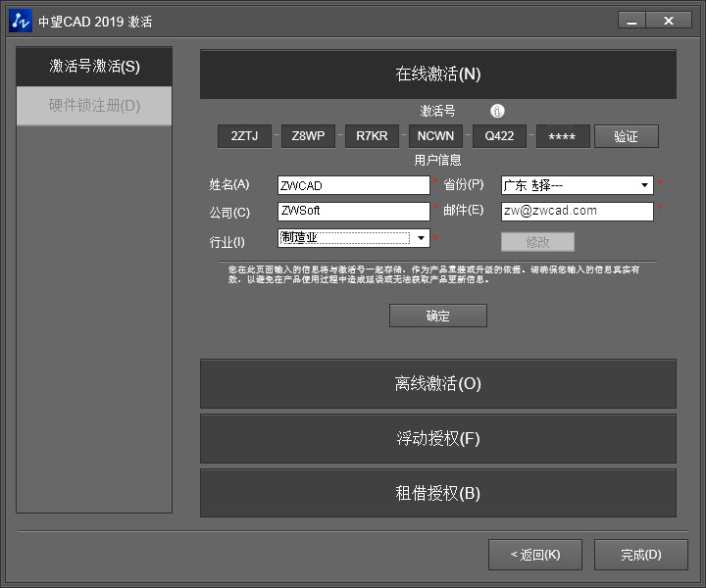Viewport: 706px width, 588px height.
Task: Open the 在线激活(N) section
Action: (x=438, y=73)
